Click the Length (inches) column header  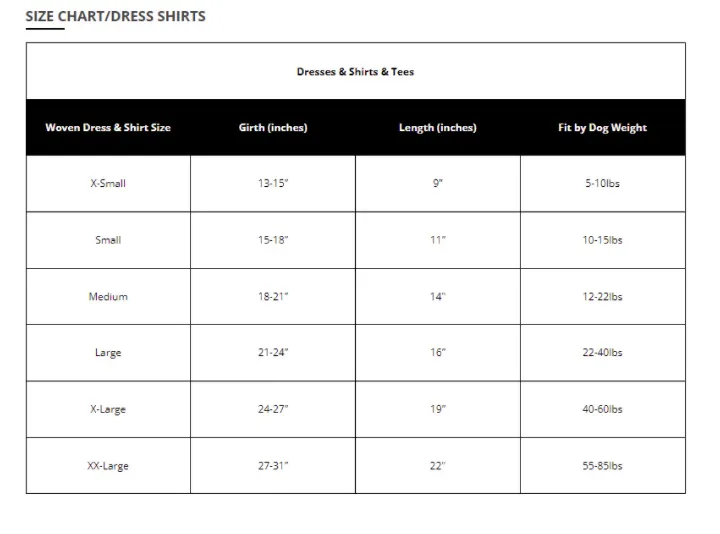[438, 128]
